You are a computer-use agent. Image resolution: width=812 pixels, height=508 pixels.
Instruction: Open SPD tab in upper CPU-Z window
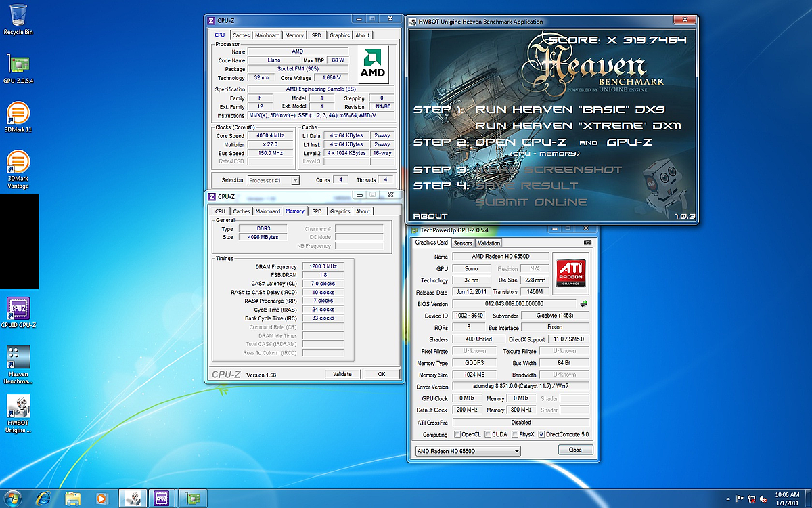coord(317,35)
